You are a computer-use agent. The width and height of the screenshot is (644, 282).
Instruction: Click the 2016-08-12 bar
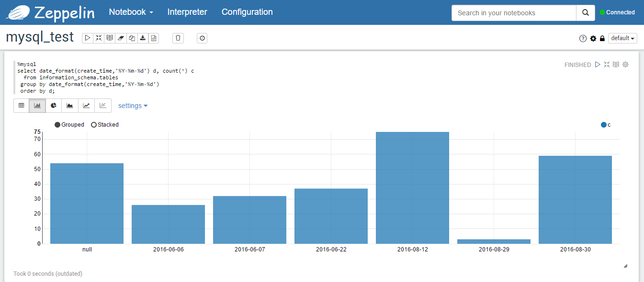click(x=412, y=188)
